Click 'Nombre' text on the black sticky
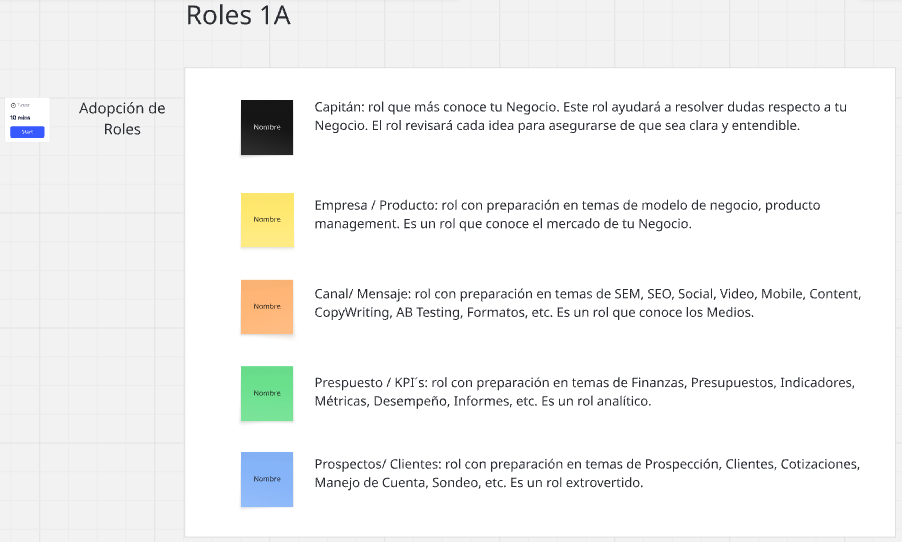Image resolution: width=902 pixels, height=542 pixels. 267,128
